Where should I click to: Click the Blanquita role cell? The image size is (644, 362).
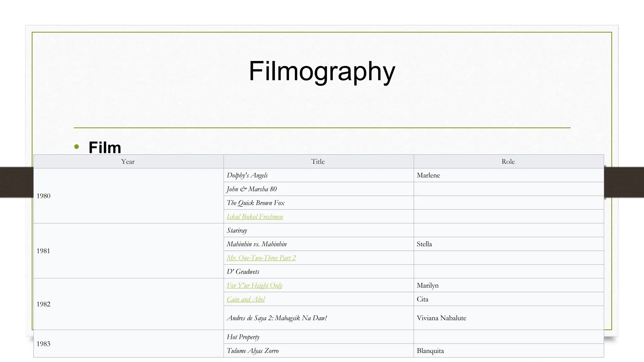[430, 351]
